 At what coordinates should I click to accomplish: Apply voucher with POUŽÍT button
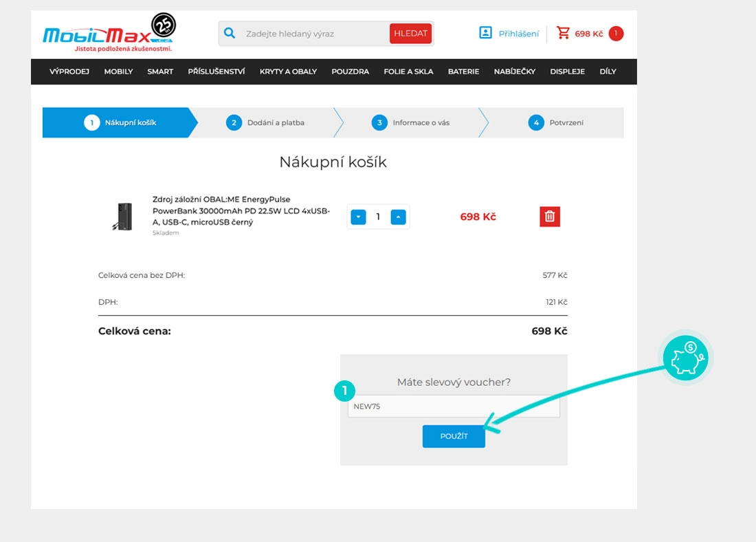pos(454,437)
